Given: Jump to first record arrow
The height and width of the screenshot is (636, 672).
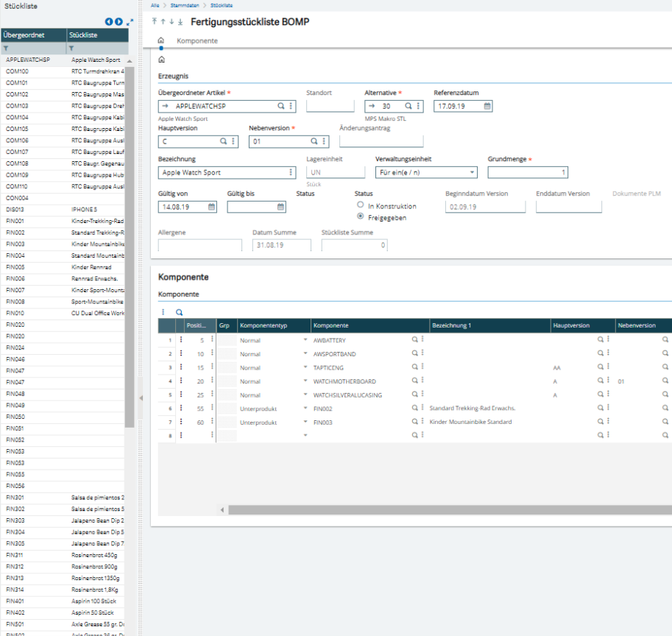Looking at the screenshot, I should (155, 21).
